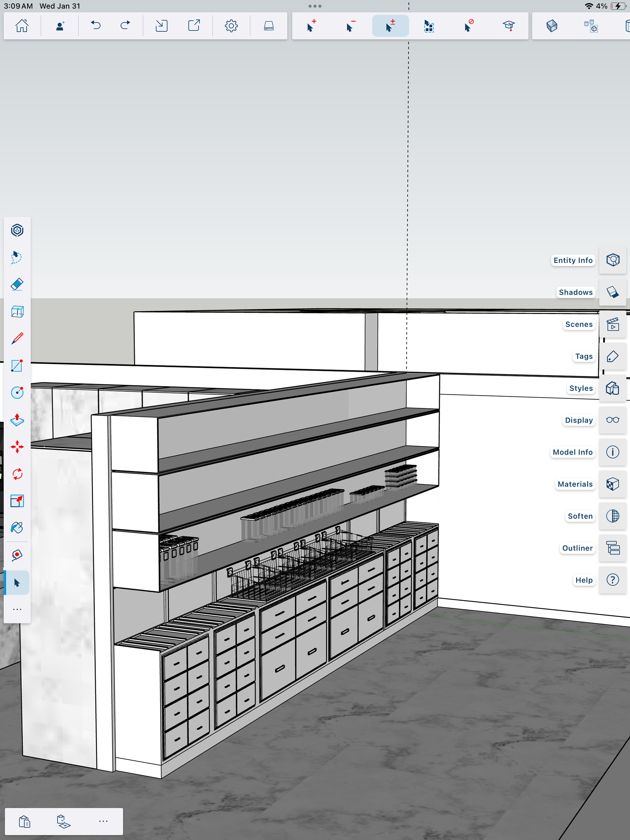Open the Scenes panel
The height and width of the screenshot is (840, 630).
pyautogui.click(x=612, y=324)
